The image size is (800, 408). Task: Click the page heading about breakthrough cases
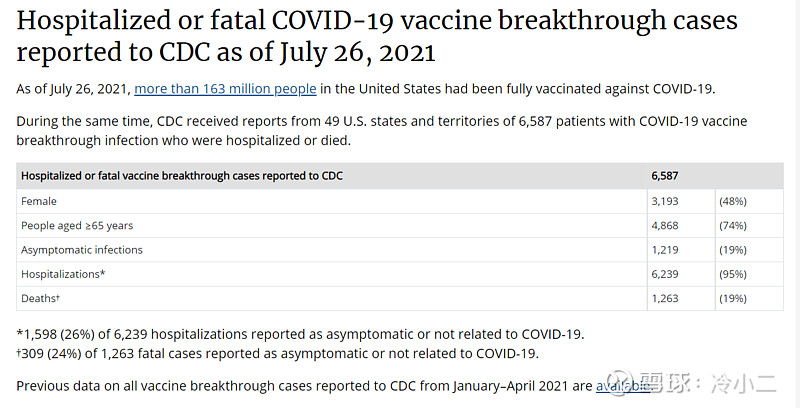pyautogui.click(x=377, y=36)
